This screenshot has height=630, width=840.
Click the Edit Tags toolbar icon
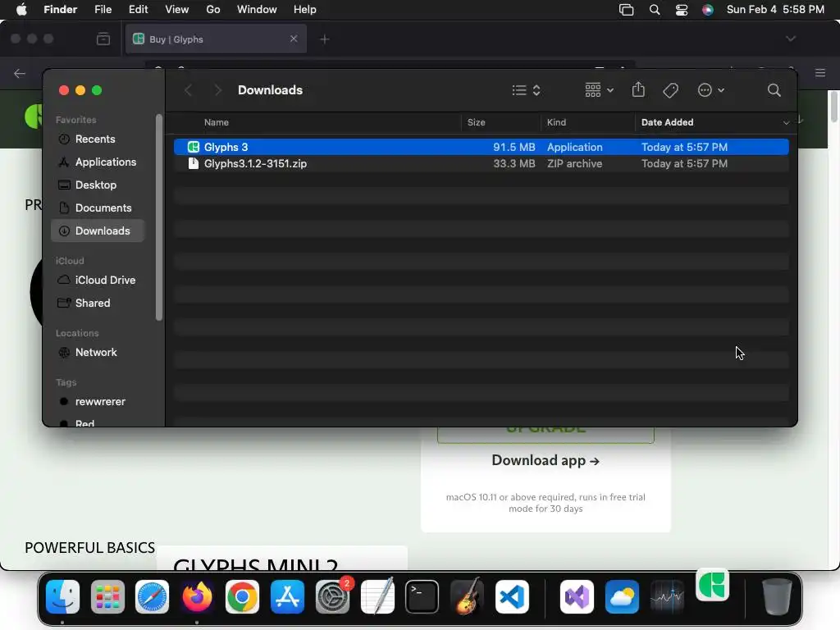point(670,90)
